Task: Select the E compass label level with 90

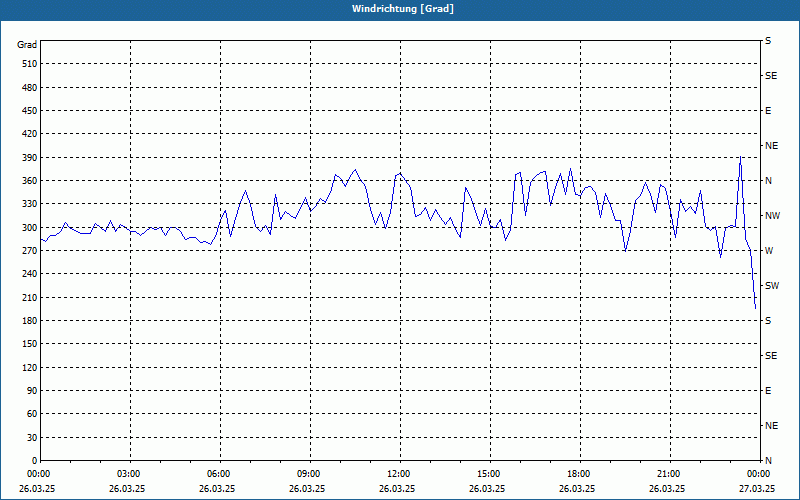Action: pyautogui.click(x=768, y=391)
